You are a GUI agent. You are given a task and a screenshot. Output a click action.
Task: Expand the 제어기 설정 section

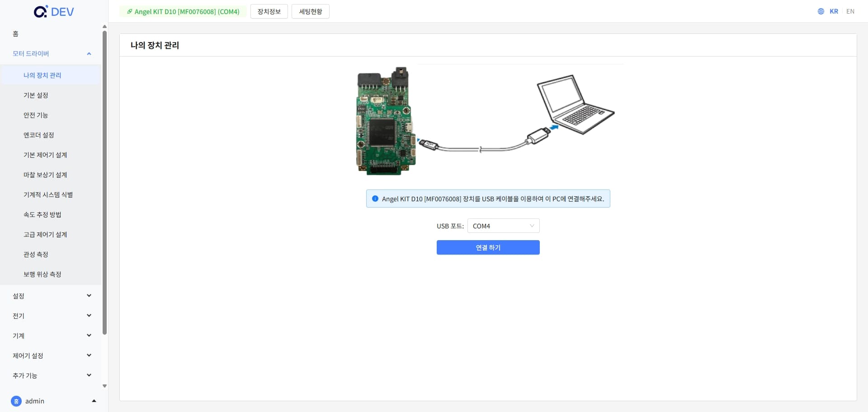(89, 355)
